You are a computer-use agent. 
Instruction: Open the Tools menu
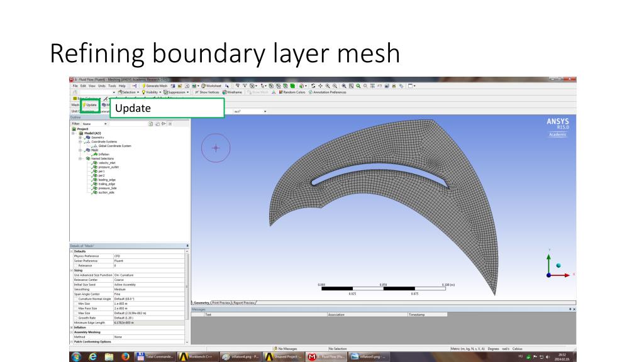pyautogui.click(x=112, y=85)
